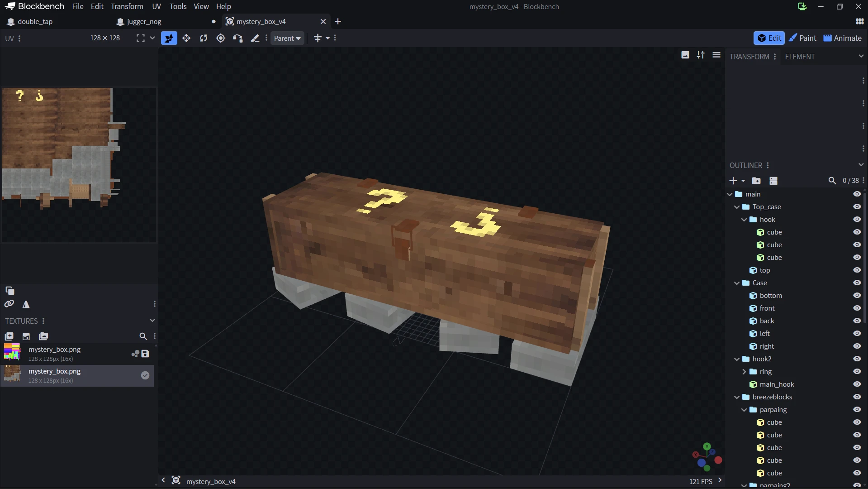Click the add new tab plus
The height and width of the screenshot is (489, 868).
(338, 21)
